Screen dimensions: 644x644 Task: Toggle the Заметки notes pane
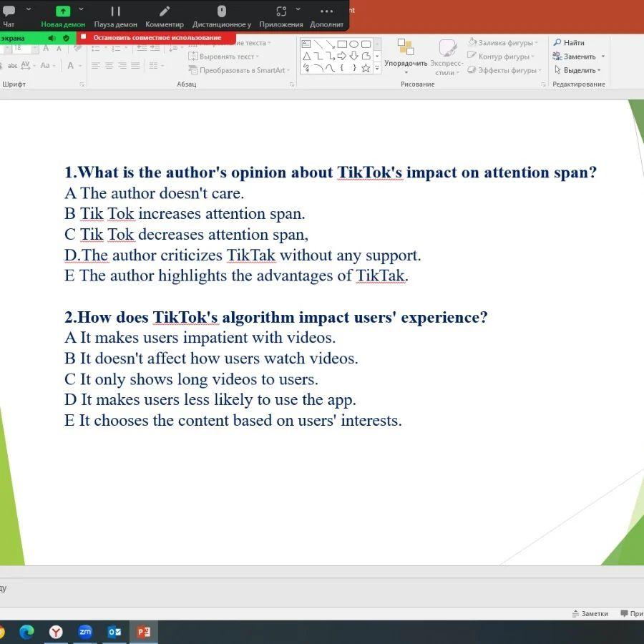pos(590,614)
